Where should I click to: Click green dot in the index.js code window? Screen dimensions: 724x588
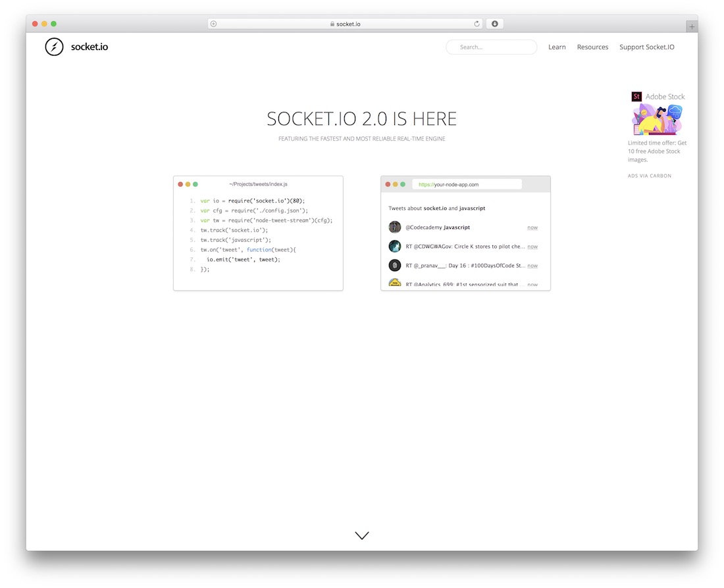coord(195,184)
